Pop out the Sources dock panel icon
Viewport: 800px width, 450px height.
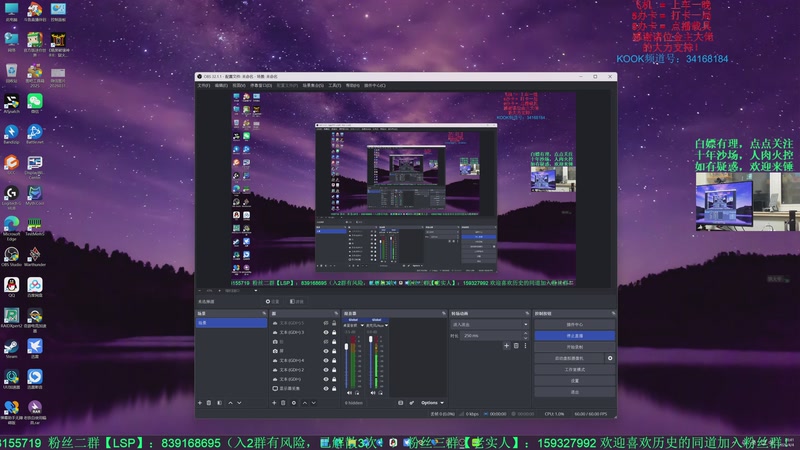point(336,313)
